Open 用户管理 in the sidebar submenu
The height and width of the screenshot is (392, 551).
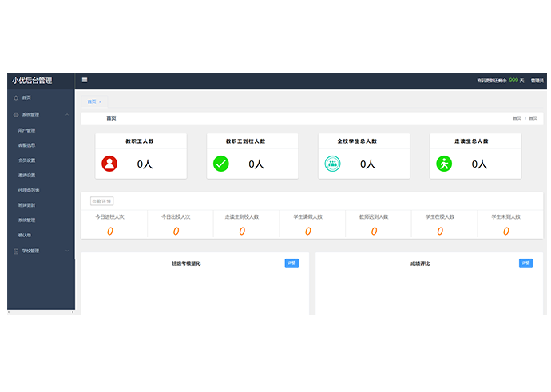pos(41,130)
